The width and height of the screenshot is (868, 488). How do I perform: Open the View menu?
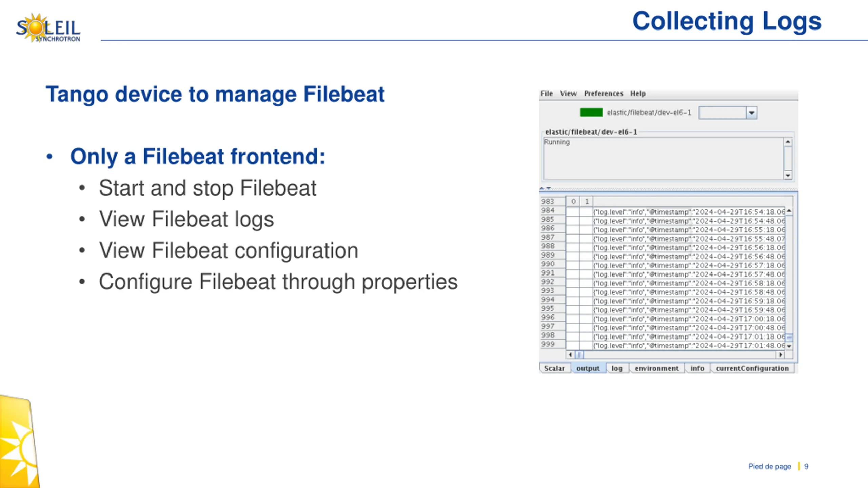pyautogui.click(x=568, y=94)
